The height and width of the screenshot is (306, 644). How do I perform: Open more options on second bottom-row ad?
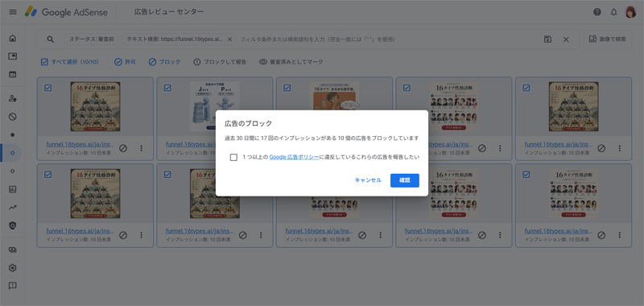click(261, 235)
